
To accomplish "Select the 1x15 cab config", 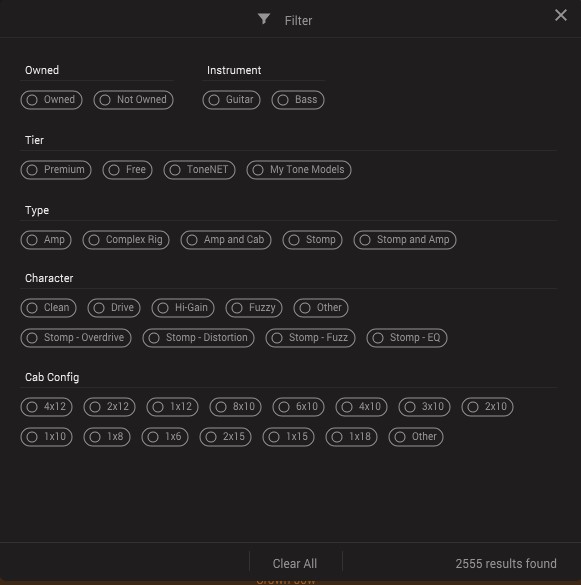I will pyautogui.click(x=288, y=437).
